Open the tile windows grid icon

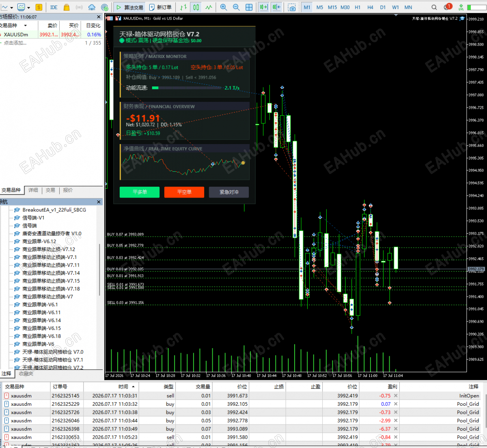tap(249, 7)
